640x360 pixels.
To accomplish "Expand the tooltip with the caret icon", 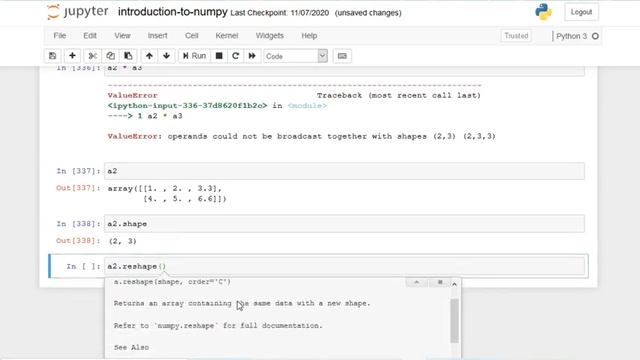I will pyautogui.click(x=416, y=282).
